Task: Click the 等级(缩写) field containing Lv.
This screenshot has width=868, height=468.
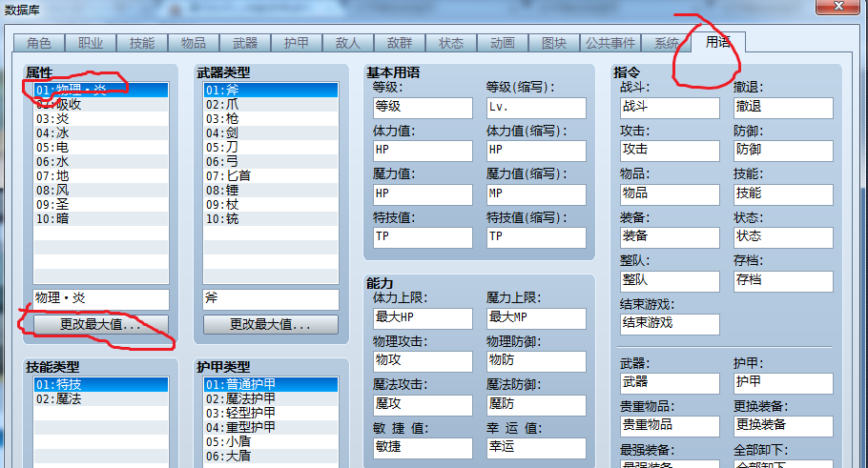Action: pos(536,108)
